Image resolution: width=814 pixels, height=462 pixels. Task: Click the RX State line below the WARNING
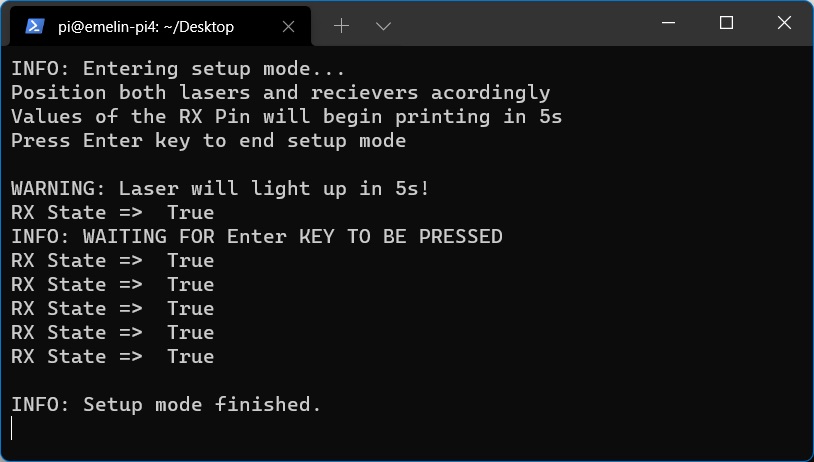click(x=113, y=212)
